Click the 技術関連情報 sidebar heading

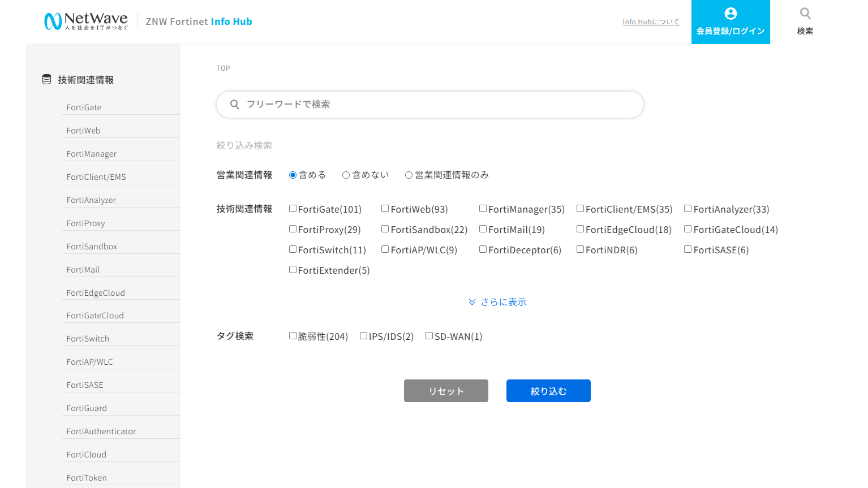(85, 80)
